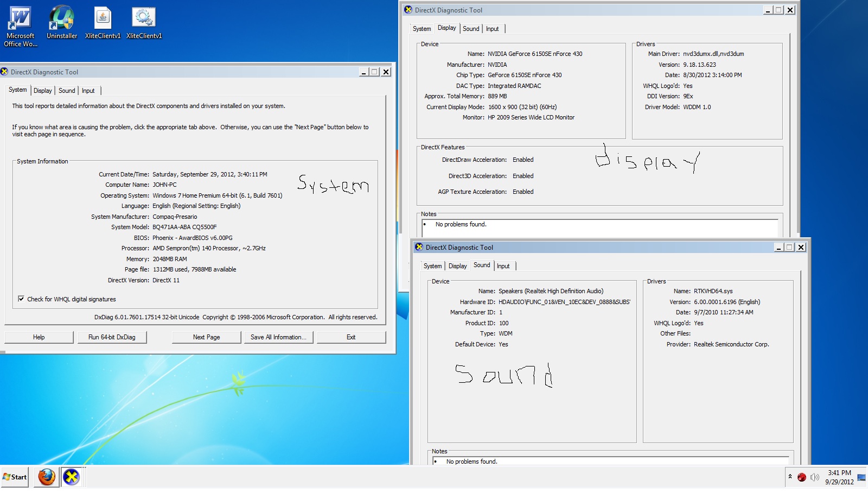The height and width of the screenshot is (493, 868).
Task: Launch Firefox from the taskbar
Action: click(x=47, y=477)
